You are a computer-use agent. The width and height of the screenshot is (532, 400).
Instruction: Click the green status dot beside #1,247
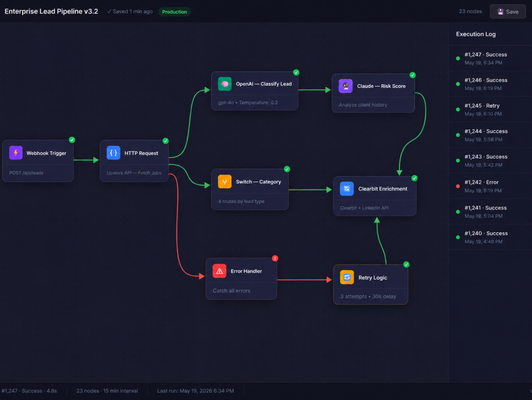coord(458,59)
